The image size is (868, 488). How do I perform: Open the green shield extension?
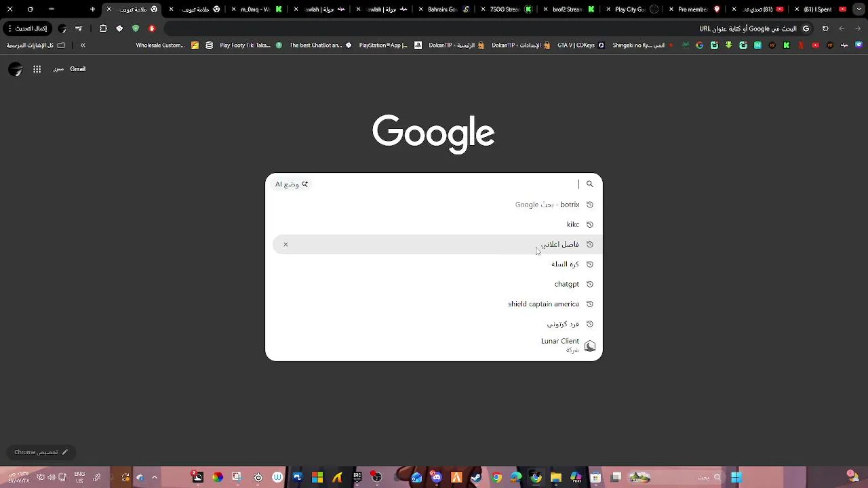point(136,28)
